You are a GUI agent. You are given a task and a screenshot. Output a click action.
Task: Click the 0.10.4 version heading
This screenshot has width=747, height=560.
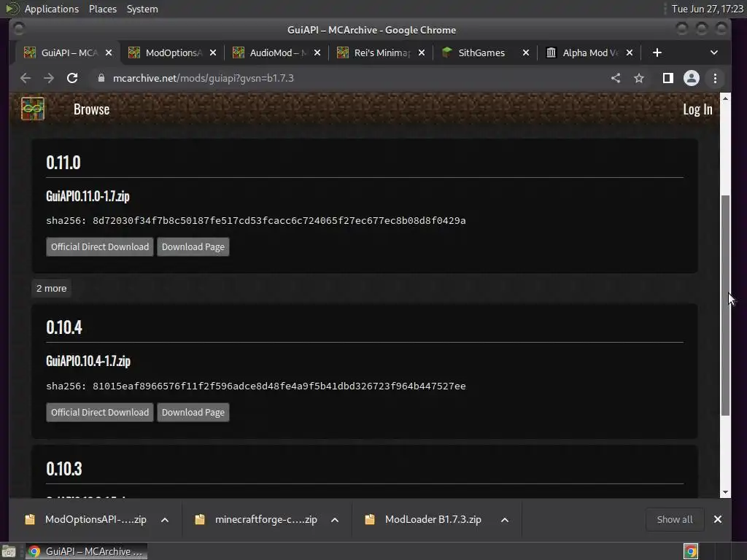tap(64, 327)
